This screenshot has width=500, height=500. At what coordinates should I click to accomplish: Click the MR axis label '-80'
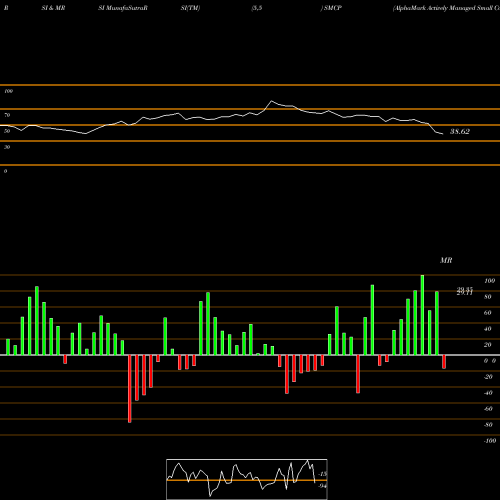pos(488,425)
